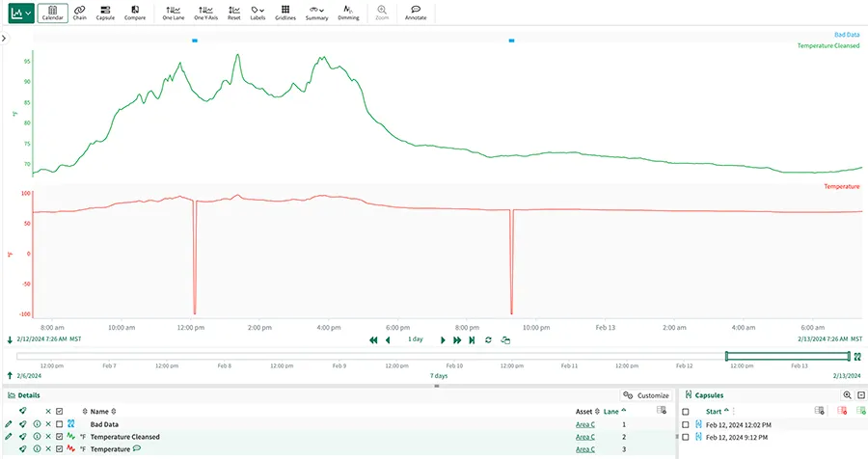
Task: Remove Bad Data from Details
Action: tap(48, 424)
